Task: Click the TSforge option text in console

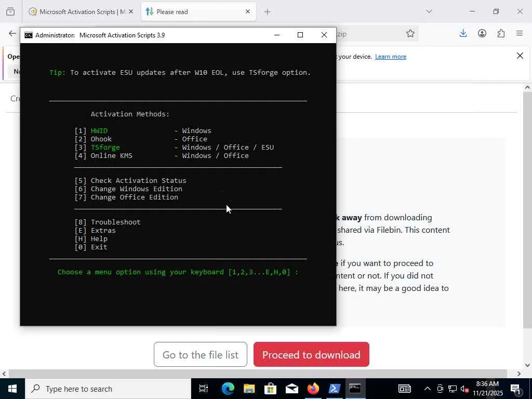Action: pyautogui.click(x=105, y=147)
